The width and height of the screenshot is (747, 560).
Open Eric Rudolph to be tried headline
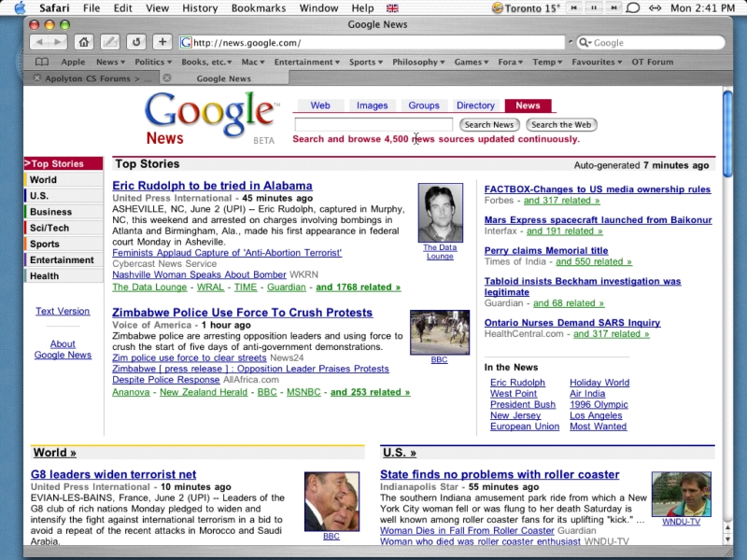(213, 186)
